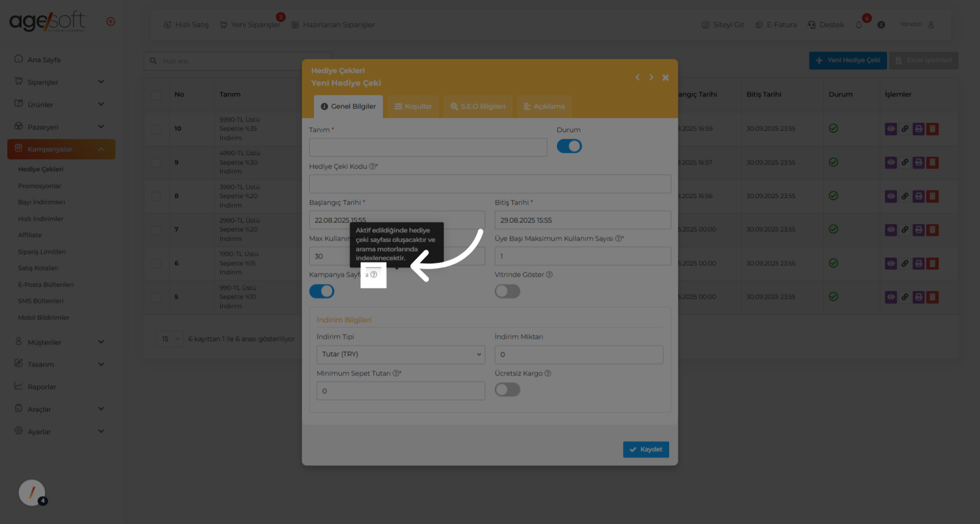Open the Yönetici user profile icon
This screenshot has width=980, height=524.
point(931,24)
